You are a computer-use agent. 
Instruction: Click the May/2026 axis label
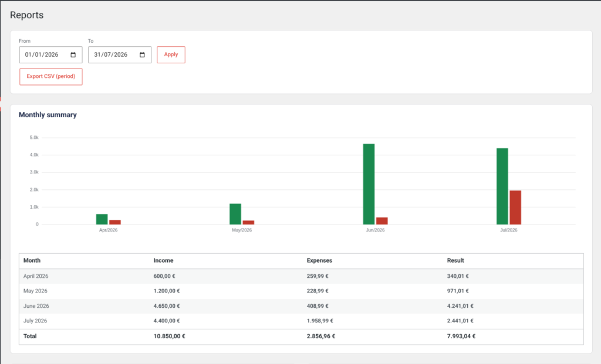(242, 230)
